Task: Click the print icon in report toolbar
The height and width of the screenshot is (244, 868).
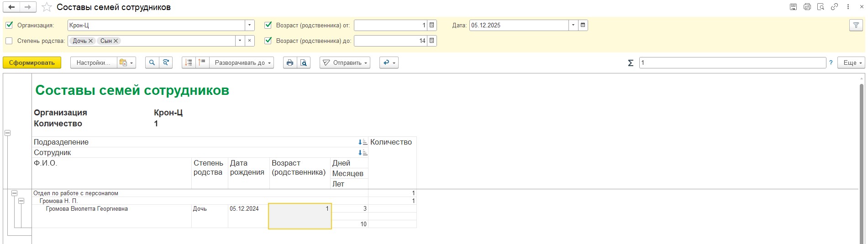Action: (x=289, y=63)
